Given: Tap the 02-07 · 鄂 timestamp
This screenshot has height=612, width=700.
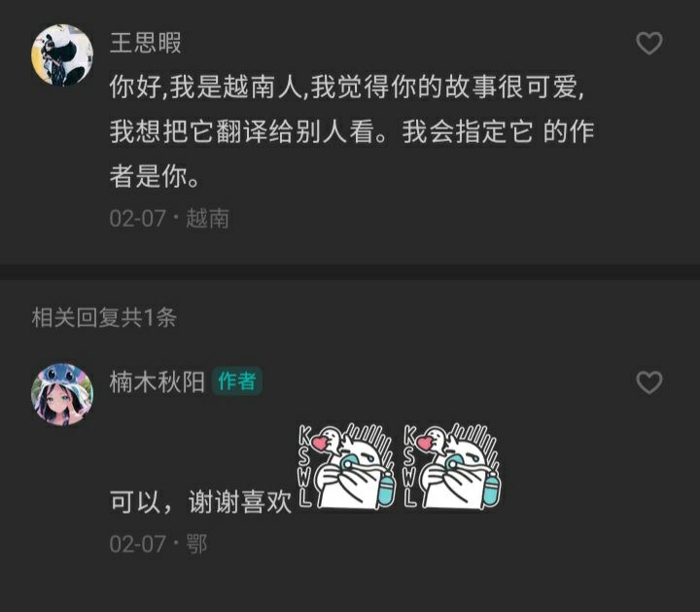Looking at the screenshot, I should click(x=158, y=544).
